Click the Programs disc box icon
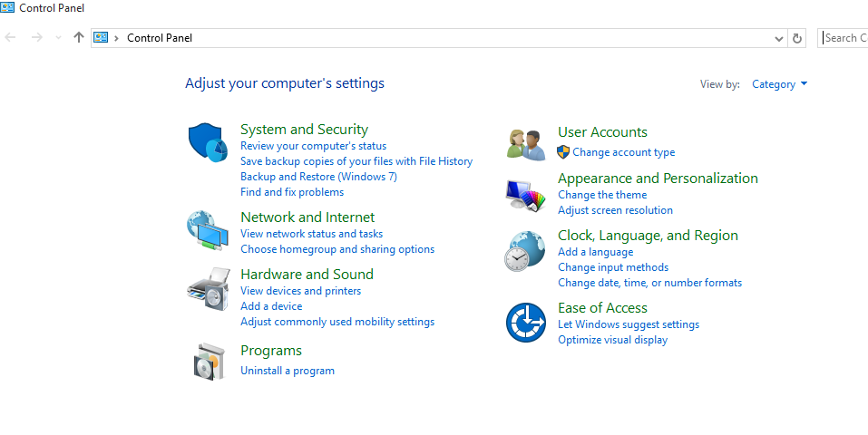Screen dimensions: 868x435 [x=208, y=362]
